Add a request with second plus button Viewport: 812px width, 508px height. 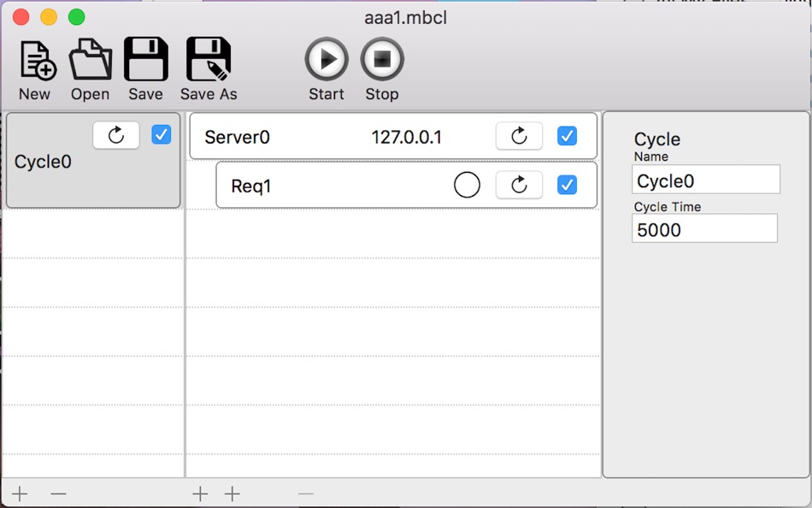click(x=232, y=494)
